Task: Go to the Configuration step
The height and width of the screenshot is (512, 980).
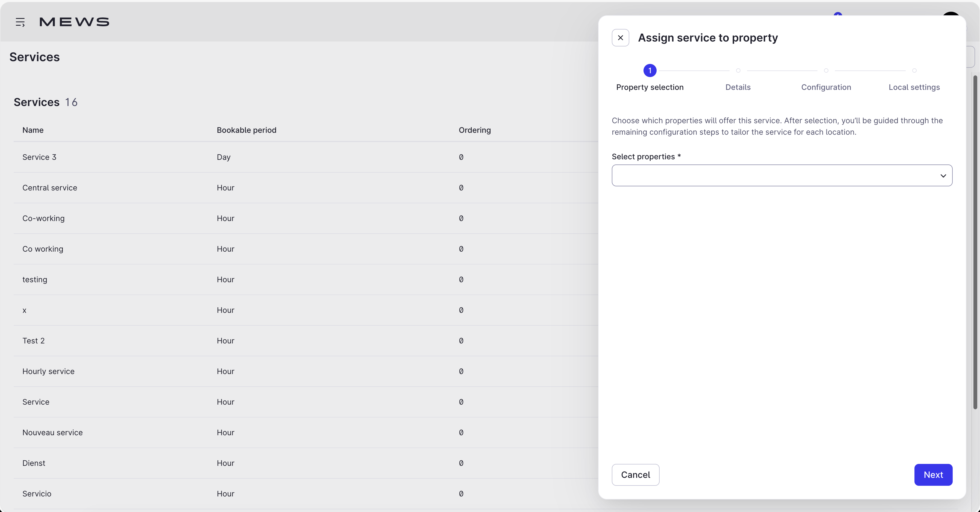Action: point(826,87)
